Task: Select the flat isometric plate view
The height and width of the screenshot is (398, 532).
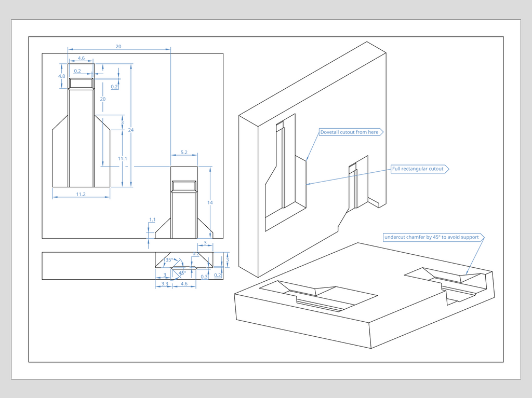Action: tap(365, 296)
